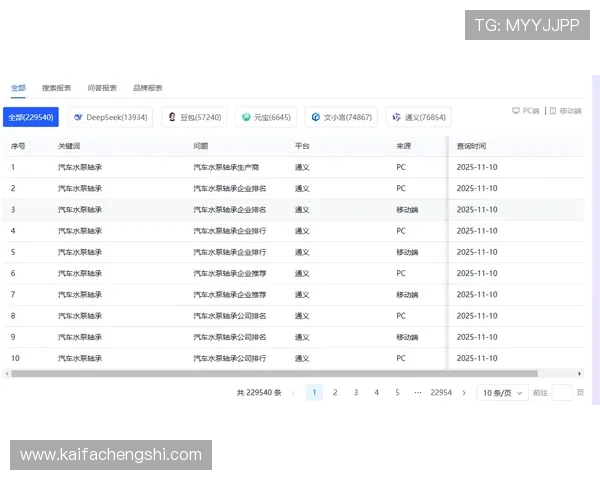Click the pagination ellipsis for more pages

[x=418, y=393]
